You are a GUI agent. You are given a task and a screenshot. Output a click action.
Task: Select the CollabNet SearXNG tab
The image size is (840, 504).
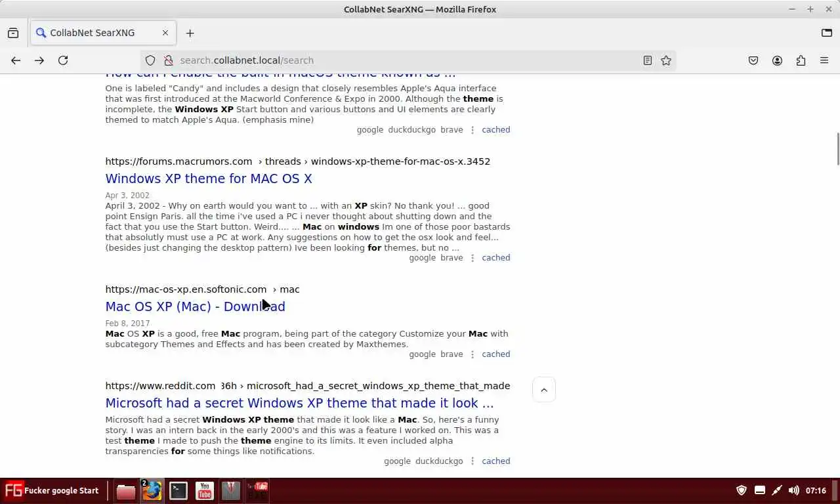coord(102,33)
